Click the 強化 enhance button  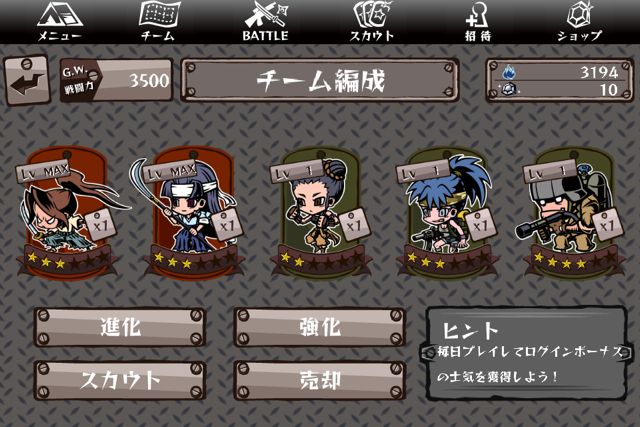tap(320, 327)
